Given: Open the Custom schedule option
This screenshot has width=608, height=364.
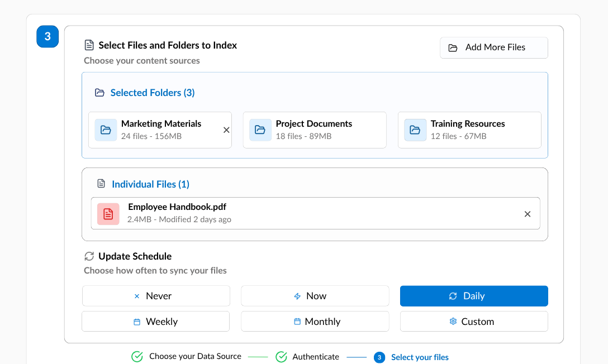Looking at the screenshot, I should 474,322.
